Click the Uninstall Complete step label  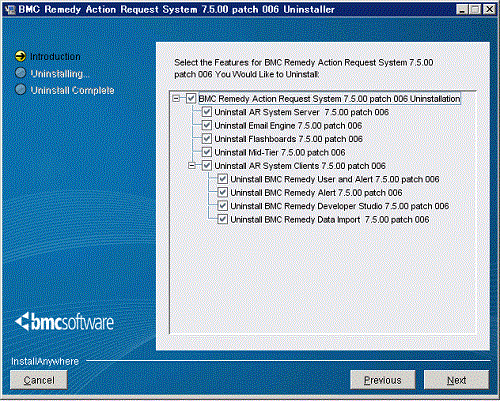click(72, 90)
